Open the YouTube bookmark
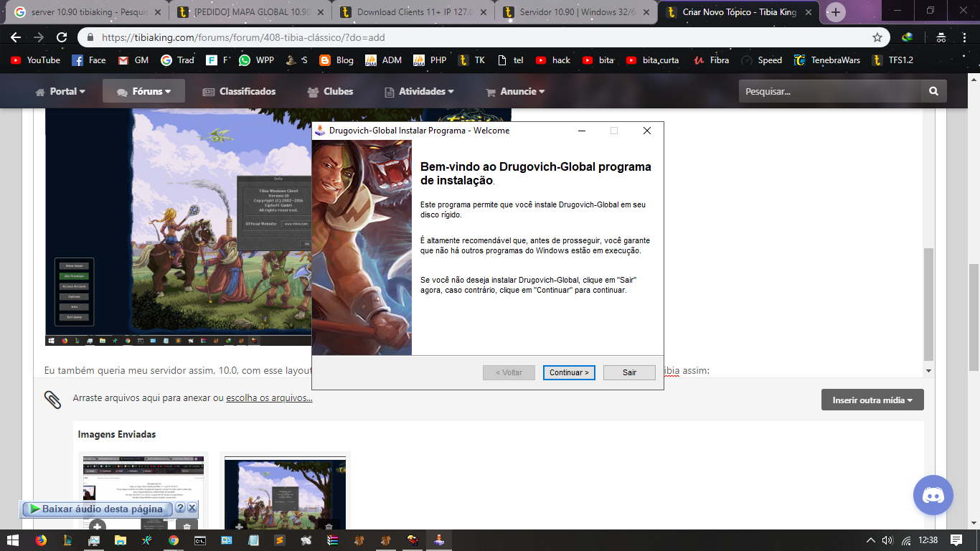Screen dimensions: 980x551 36,60
